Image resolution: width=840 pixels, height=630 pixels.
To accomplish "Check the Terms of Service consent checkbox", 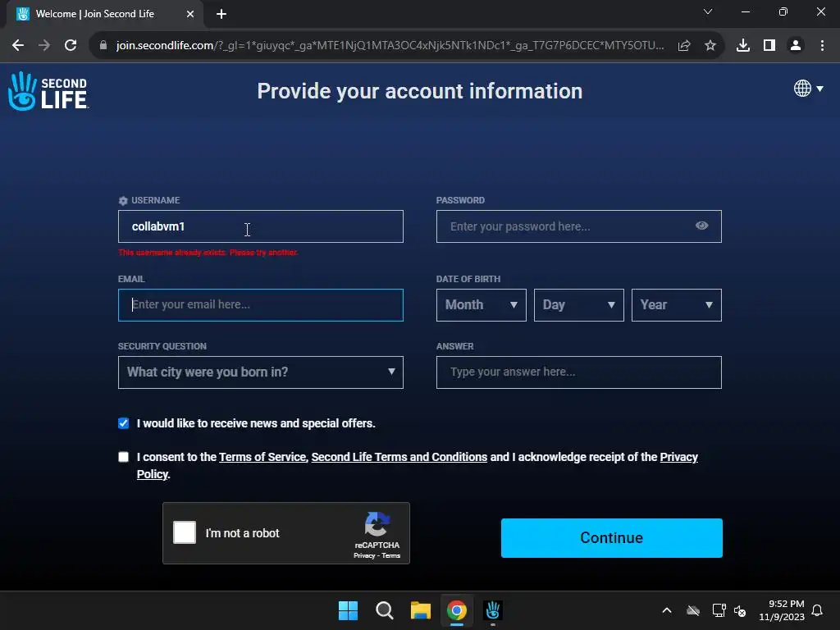I will [123, 457].
